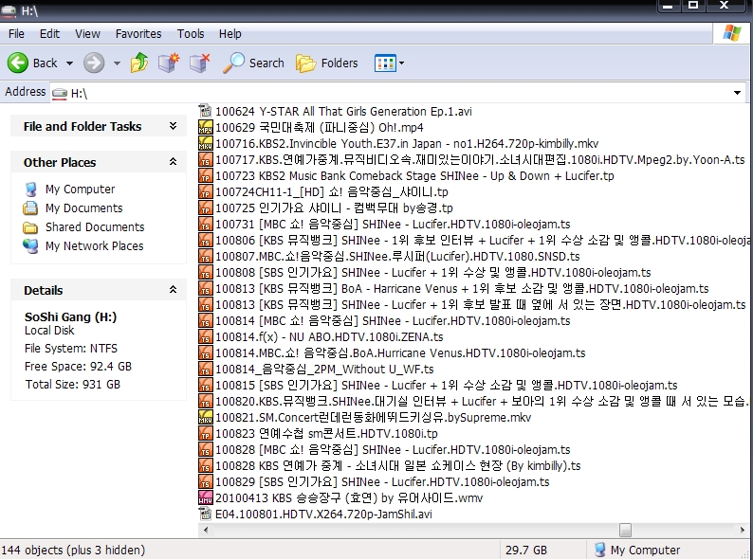Click the Views icon in toolbar
The image size is (753, 560).
[x=385, y=63]
